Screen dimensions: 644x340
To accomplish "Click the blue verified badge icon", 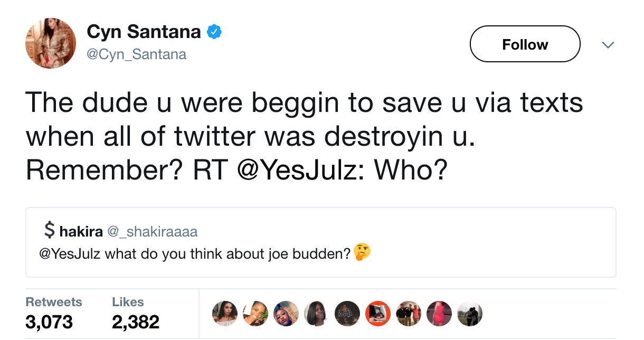I will [213, 32].
